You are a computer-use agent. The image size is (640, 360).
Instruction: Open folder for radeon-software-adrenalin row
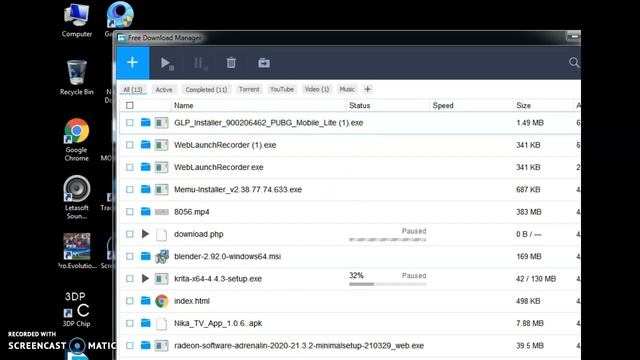145,345
